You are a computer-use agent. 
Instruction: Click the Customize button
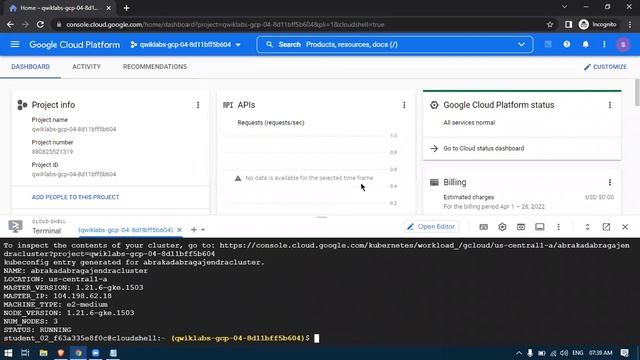pos(605,67)
